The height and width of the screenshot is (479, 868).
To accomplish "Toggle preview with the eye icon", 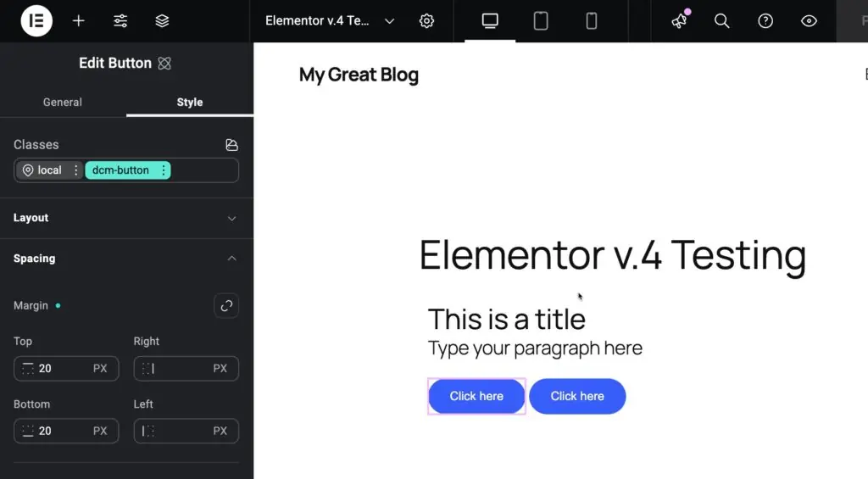I will click(x=809, y=21).
